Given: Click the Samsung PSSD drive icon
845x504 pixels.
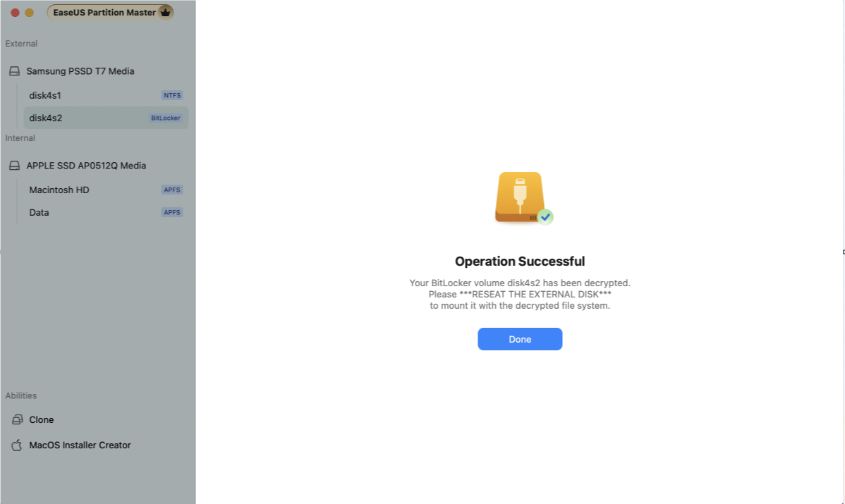Looking at the screenshot, I should 15,71.
